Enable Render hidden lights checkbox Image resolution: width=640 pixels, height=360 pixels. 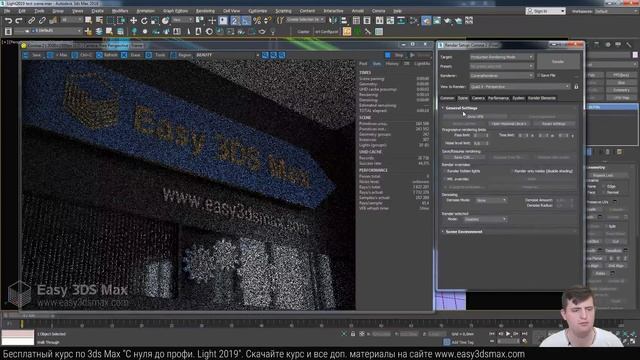click(x=444, y=171)
